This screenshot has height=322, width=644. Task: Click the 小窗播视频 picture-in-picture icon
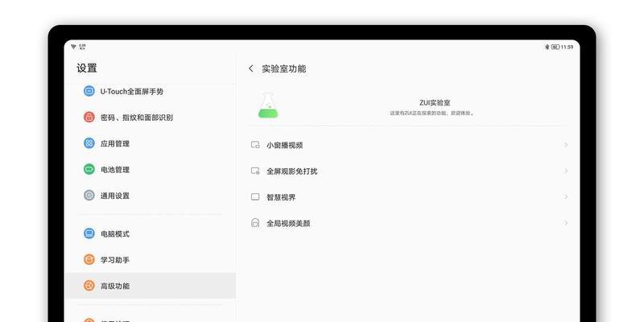pyautogui.click(x=255, y=145)
